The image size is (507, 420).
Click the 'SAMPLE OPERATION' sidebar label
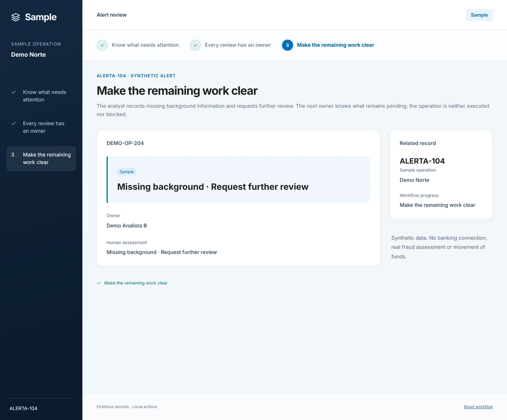click(x=36, y=44)
